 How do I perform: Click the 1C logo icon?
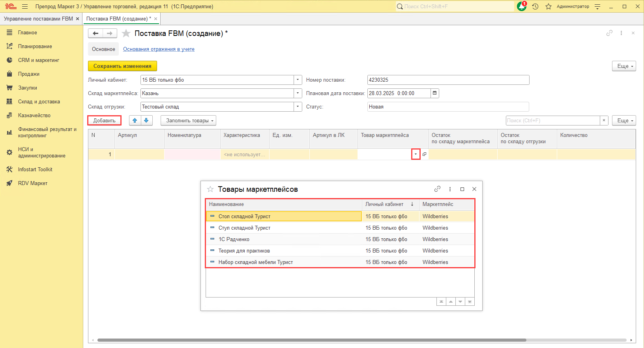(x=11, y=6)
